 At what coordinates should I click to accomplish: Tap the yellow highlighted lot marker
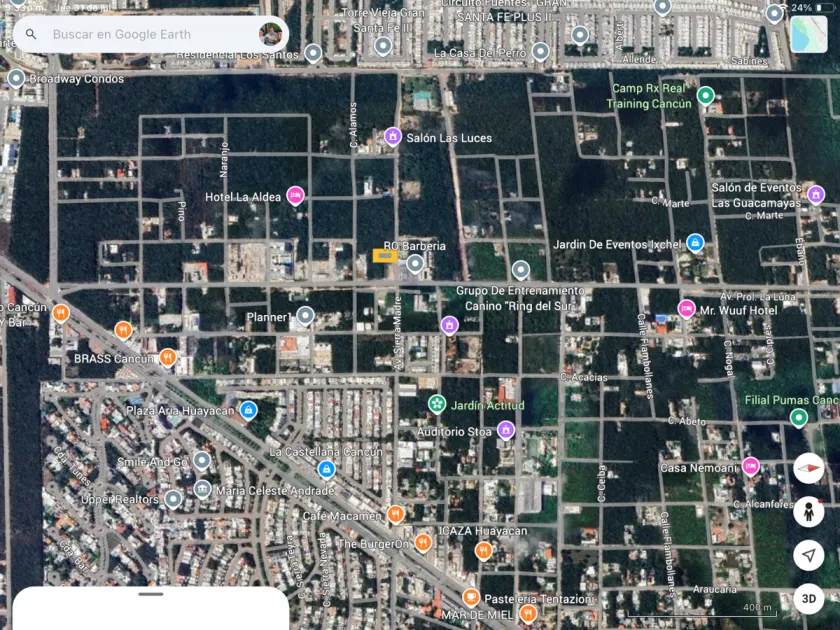pos(385,256)
